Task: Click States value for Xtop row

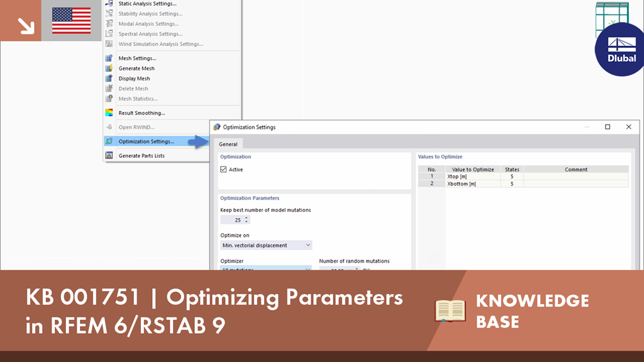Action: [512, 177]
